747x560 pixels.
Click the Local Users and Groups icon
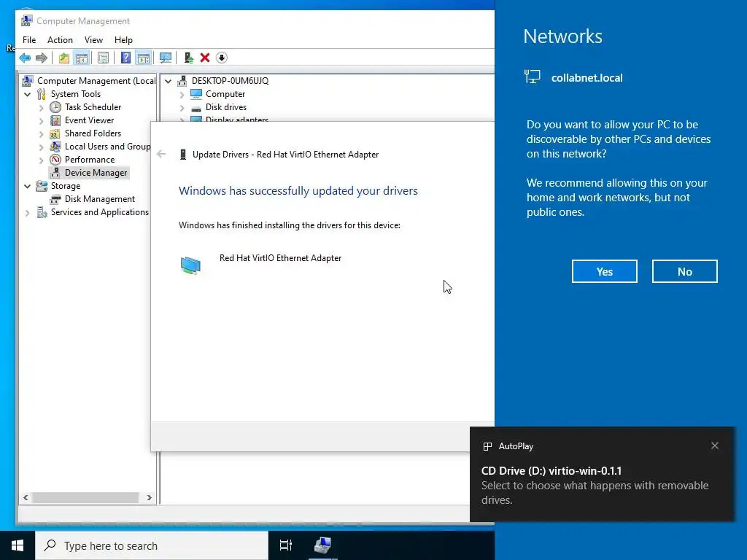click(x=55, y=146)
